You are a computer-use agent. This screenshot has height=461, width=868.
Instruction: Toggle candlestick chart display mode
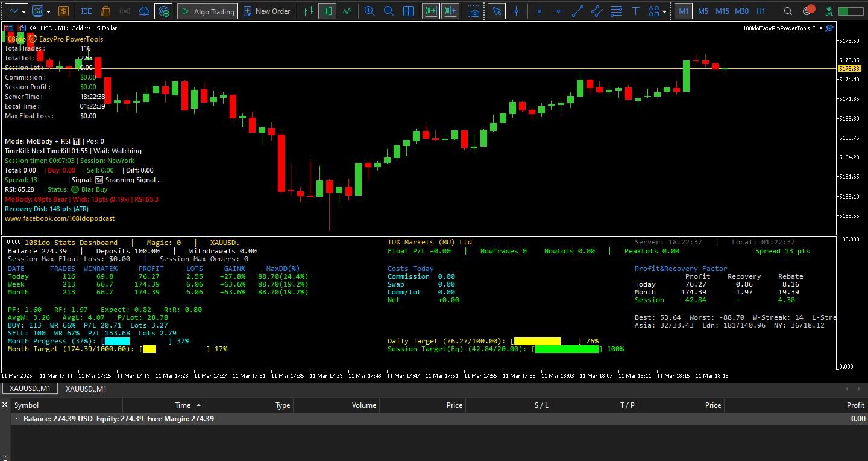click(327, 11)
